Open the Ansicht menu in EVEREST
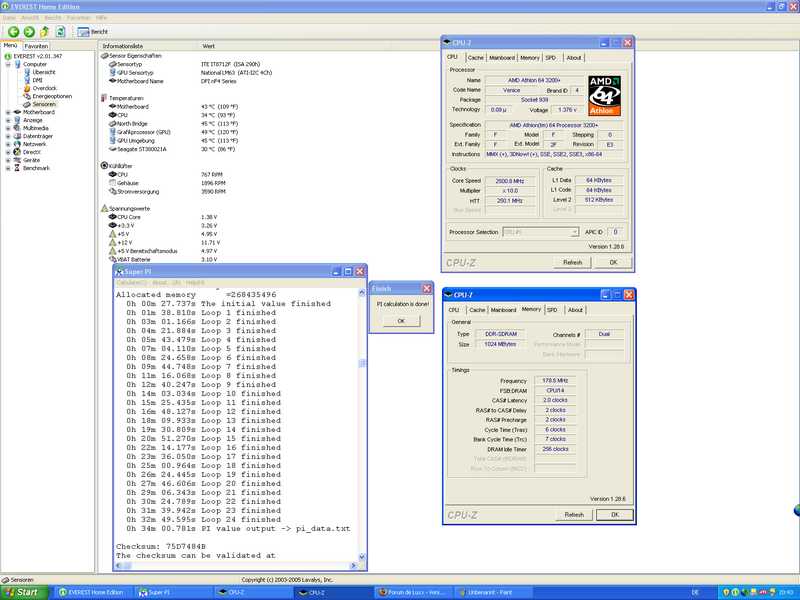This screenshot has height=600, width=800. click(30, 18)
